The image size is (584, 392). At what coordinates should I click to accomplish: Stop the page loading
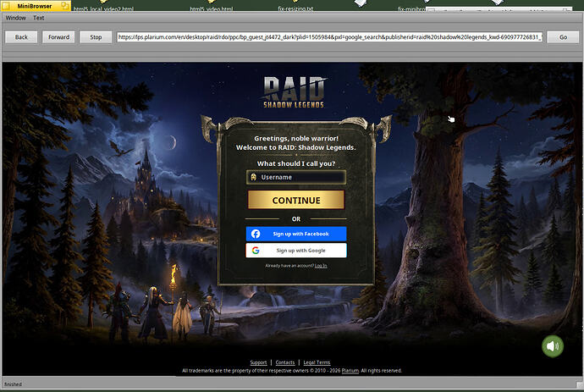click(x=96, y=37)
